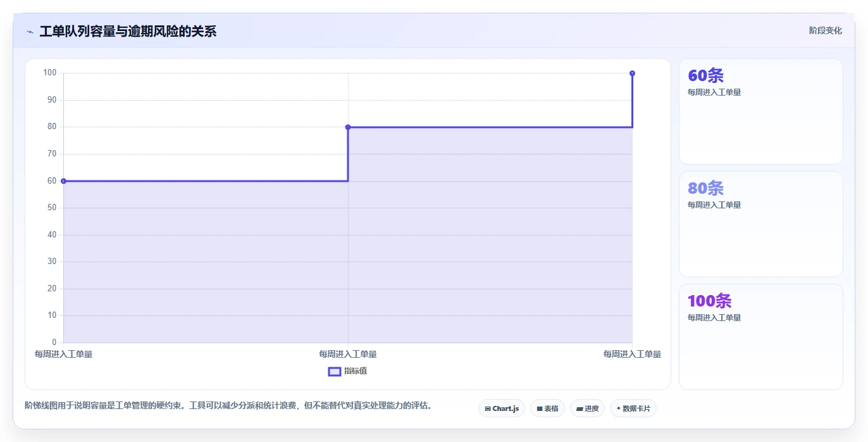
Task: Click the 指标值 legend color box
Action: point(335,371)
